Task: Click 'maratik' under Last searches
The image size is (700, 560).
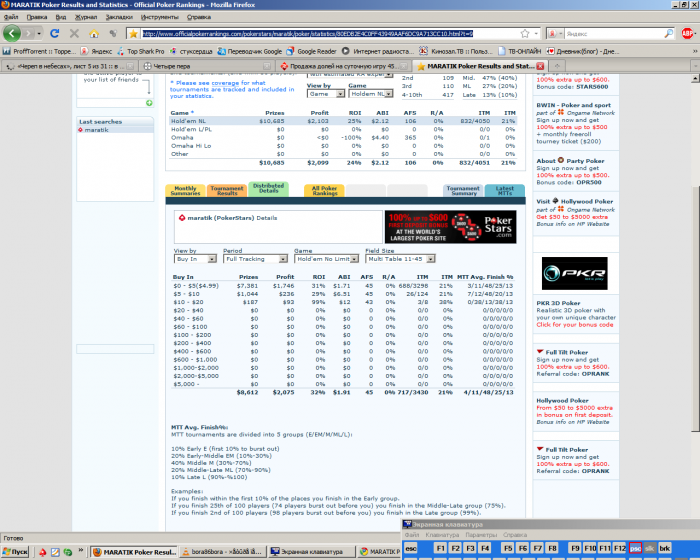Action: [97, 129]
